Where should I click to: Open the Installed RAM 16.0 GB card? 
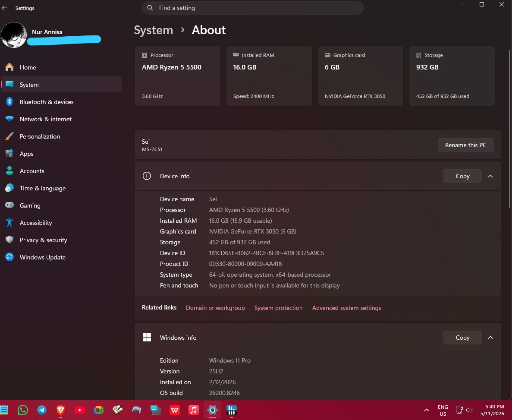click(269, 76)
